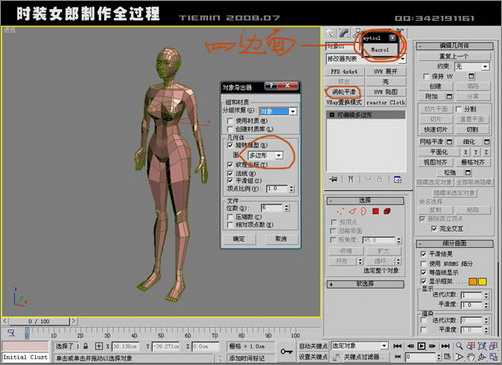The image size is (502, 365).
Task: Click the 0 / 100 time slider
Action: point(39,321)
